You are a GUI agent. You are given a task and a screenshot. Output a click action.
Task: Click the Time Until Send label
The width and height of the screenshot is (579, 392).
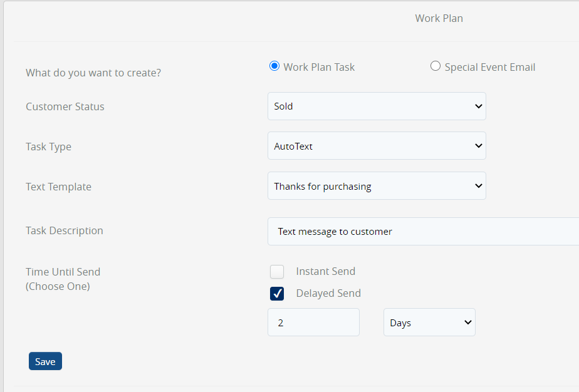coord(63,272)
